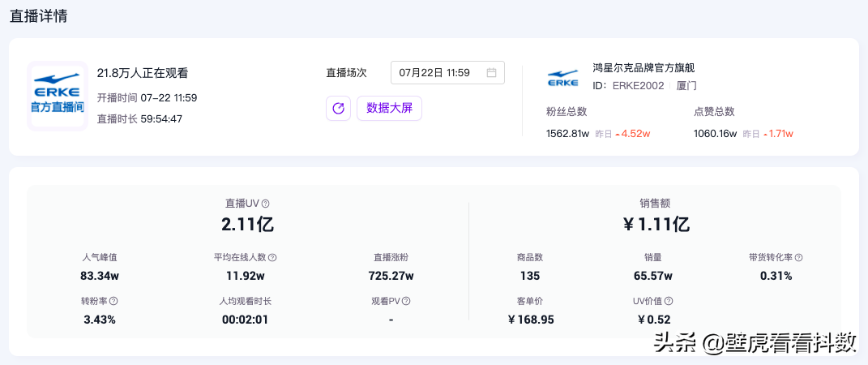868x365 pixels.
Task: Click help icon beside 平均在线人数
Action: tap(272, 258)
